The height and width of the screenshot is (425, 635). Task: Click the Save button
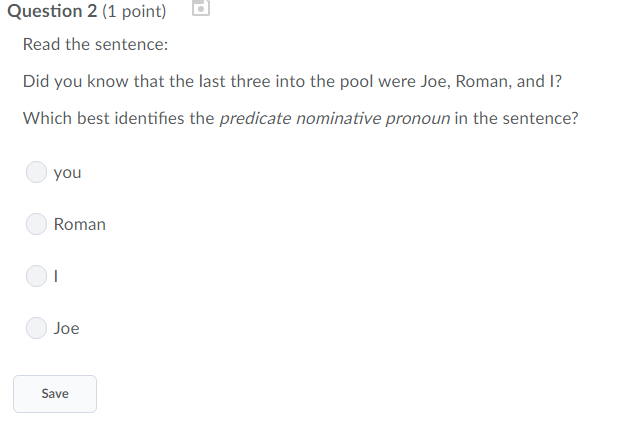click(x=55, y=394)
